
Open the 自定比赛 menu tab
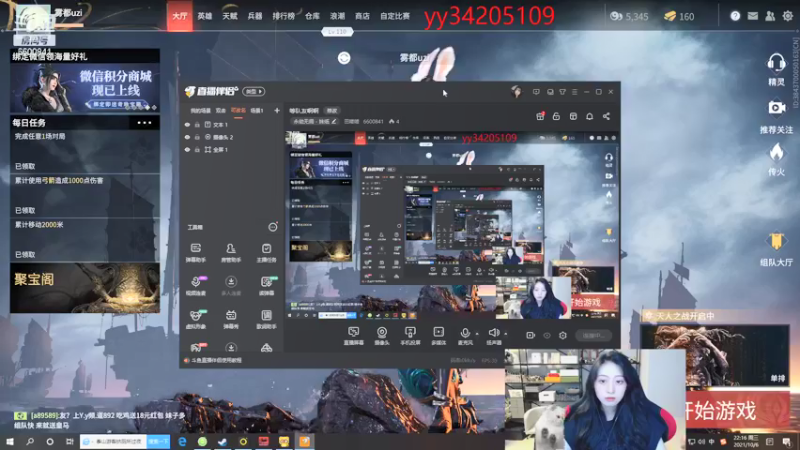pyautogui.click(x=395, y=16)
